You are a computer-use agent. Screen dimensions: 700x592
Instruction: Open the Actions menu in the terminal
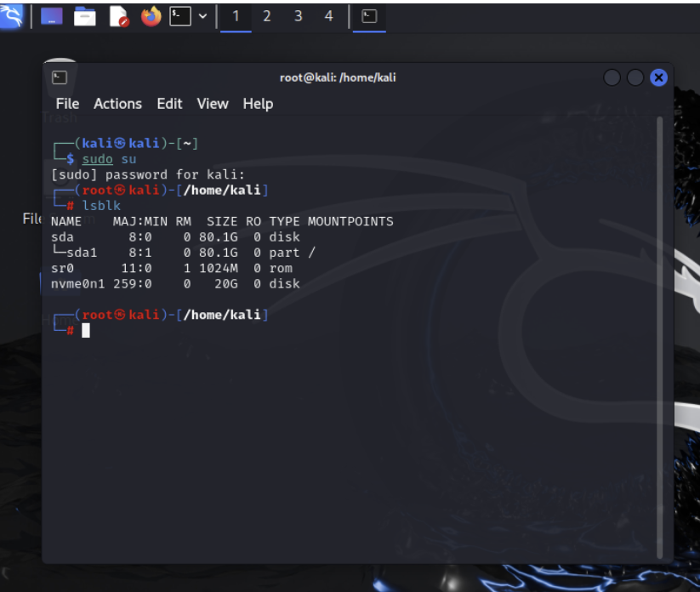click(117, 103)
